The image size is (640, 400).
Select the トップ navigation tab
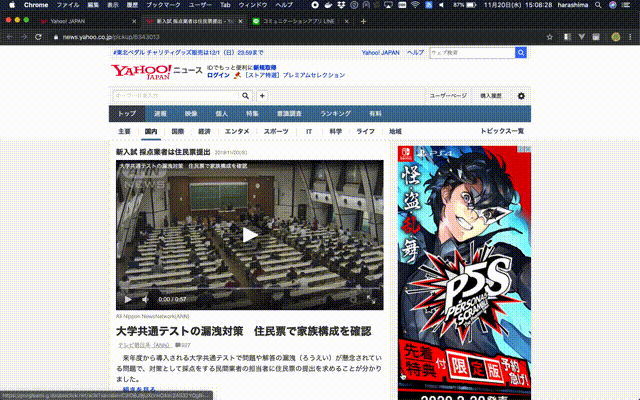click(127, 113)
